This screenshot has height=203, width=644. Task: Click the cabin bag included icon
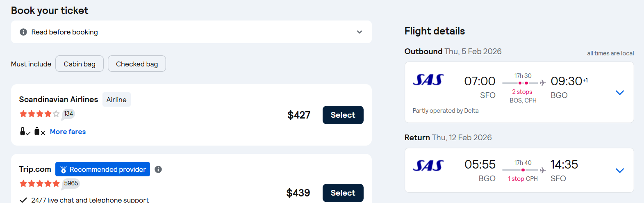(x=25, y=132)
